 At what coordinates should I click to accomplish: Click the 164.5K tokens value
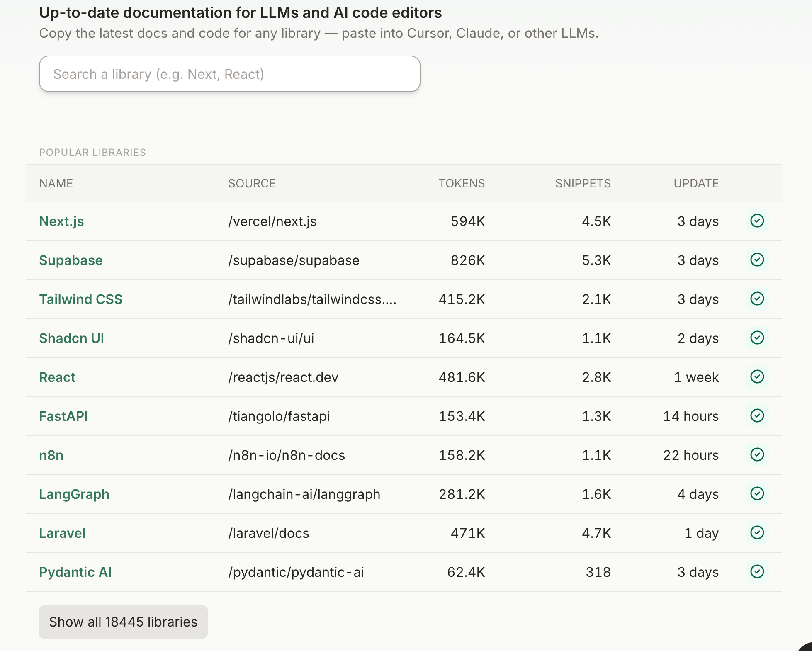point(462,338)
